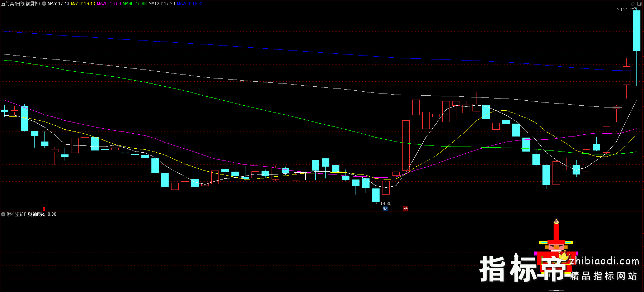Click the magenta MA20: 16.59 label
644x292 pixels.
pos(109,4)
